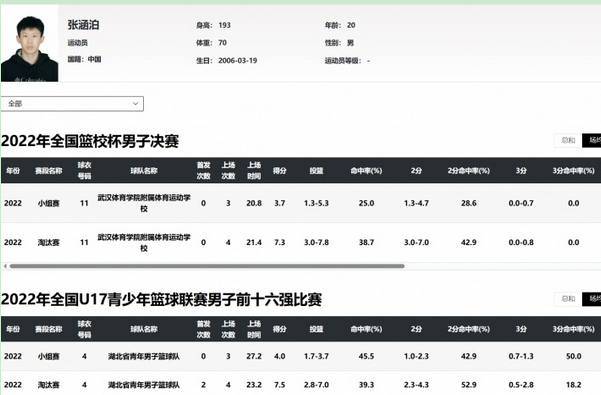Click the 1.3-5.3 field goal value
Image resolution: width=601 pixels, height=395 pixels.
[x=316, y=203]
